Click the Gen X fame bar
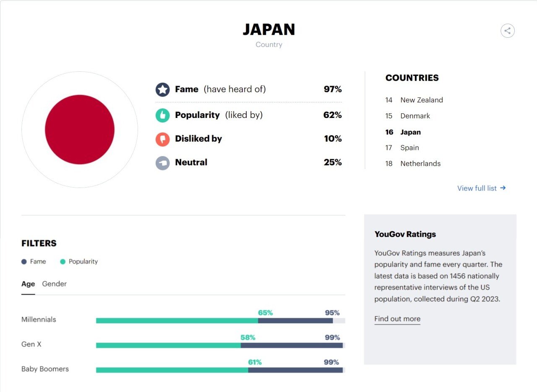The height and width of the screenshot is (392, 537). coord(292,345)
